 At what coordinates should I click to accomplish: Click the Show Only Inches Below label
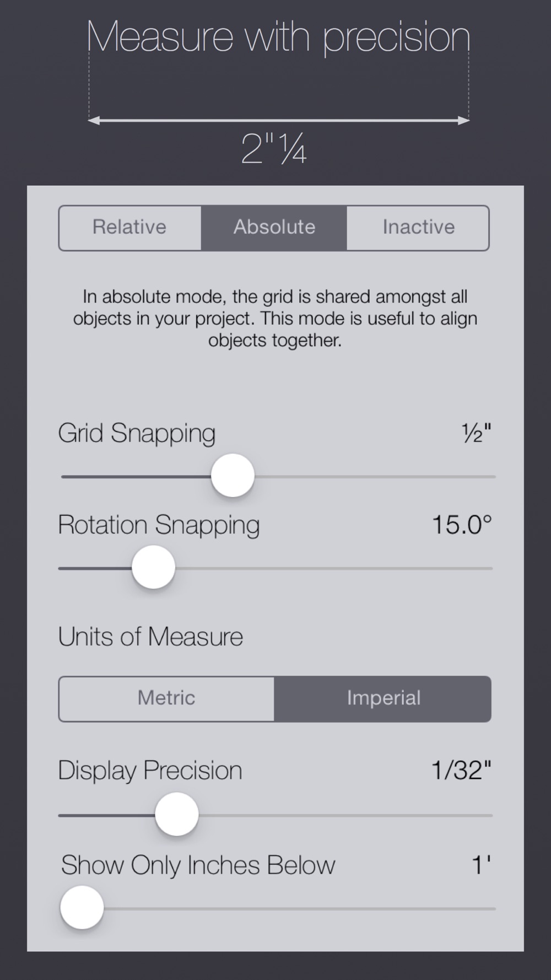coord(198,865)
